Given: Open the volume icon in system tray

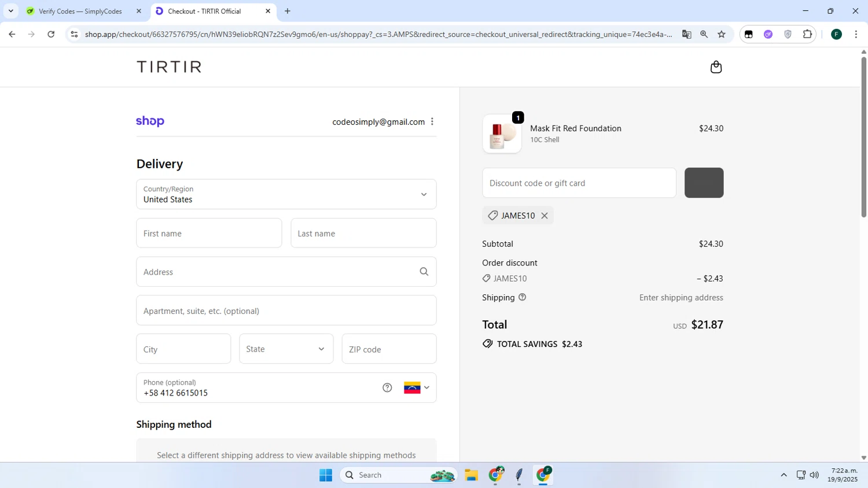Looking at the screenshot, I should pyautogui.click(x=815, y=475).
